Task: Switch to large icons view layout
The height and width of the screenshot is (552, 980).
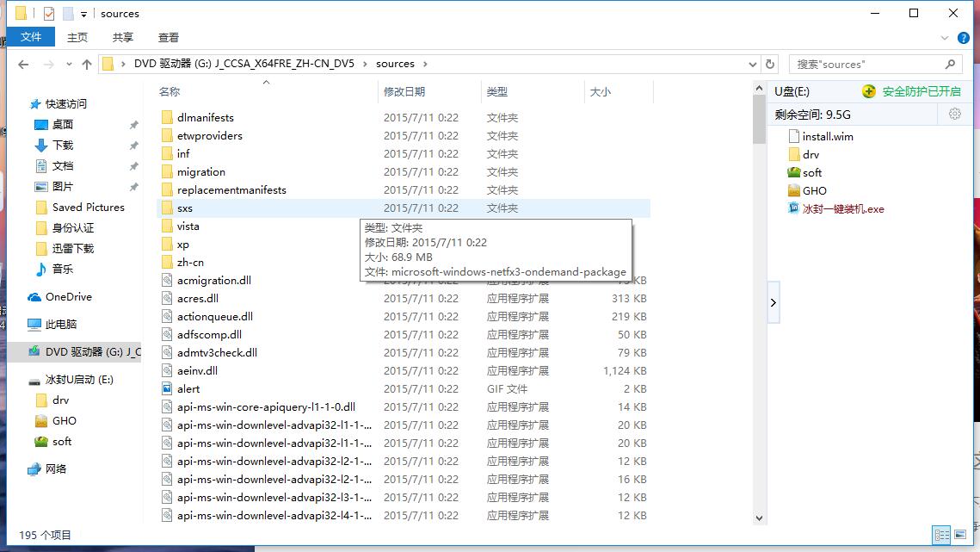Action: pyautogui.click(x=960, y=535)
